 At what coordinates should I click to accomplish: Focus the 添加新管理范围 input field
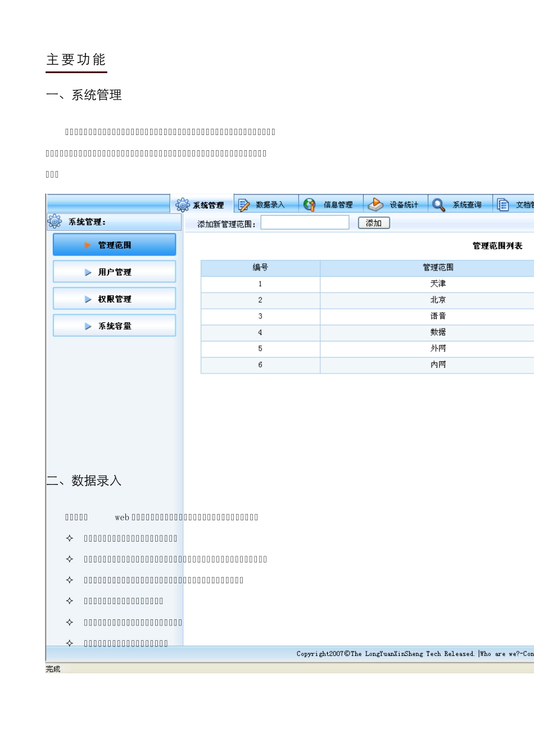coord(305,223)
